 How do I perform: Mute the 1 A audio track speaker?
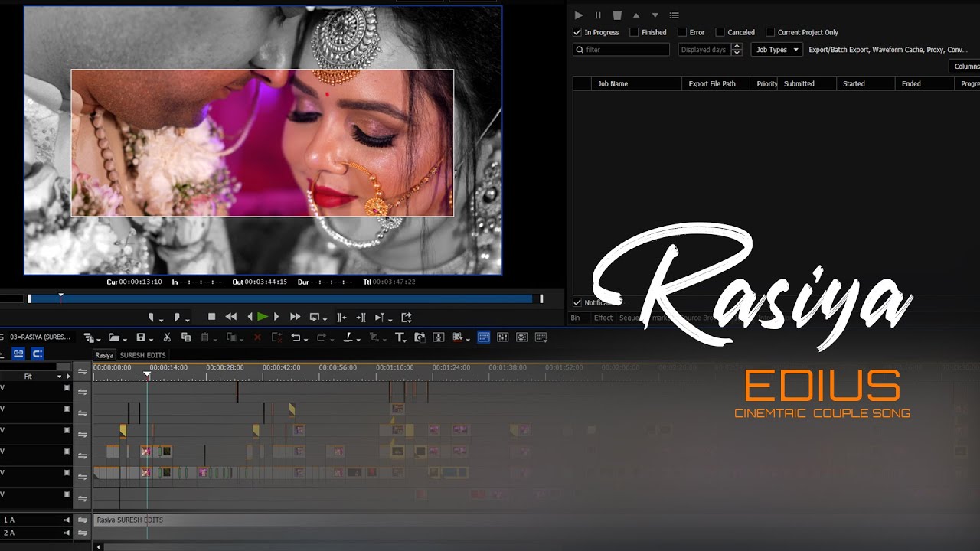click(x=67, y=520)
